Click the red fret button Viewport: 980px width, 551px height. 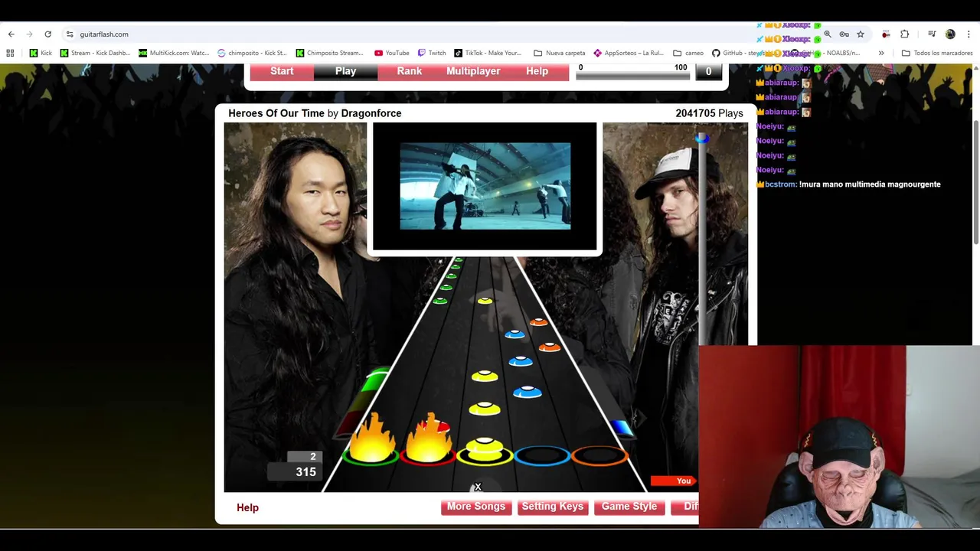(x=427, y=455)
